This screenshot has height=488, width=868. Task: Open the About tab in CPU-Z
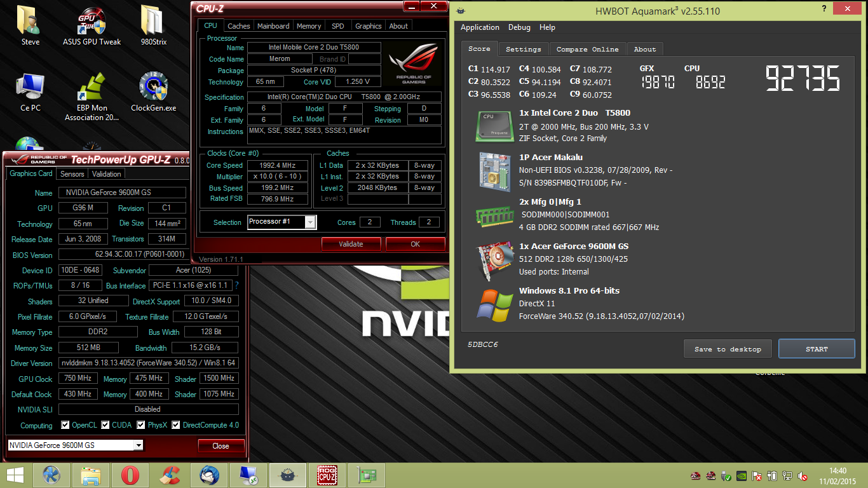pos(398,26)
